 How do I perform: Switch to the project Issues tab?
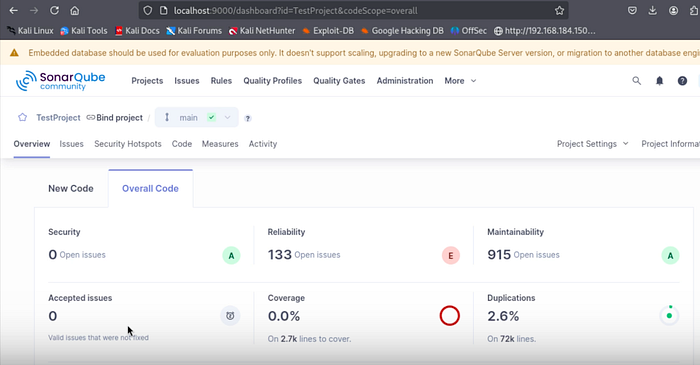click(x=71, y=144)
